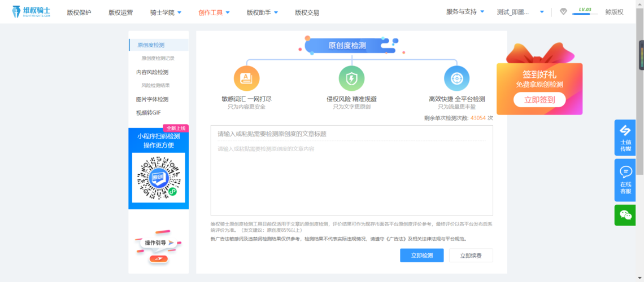
Task: Select 图片字体检测 in the sidebar
Action: coord(153,99)
